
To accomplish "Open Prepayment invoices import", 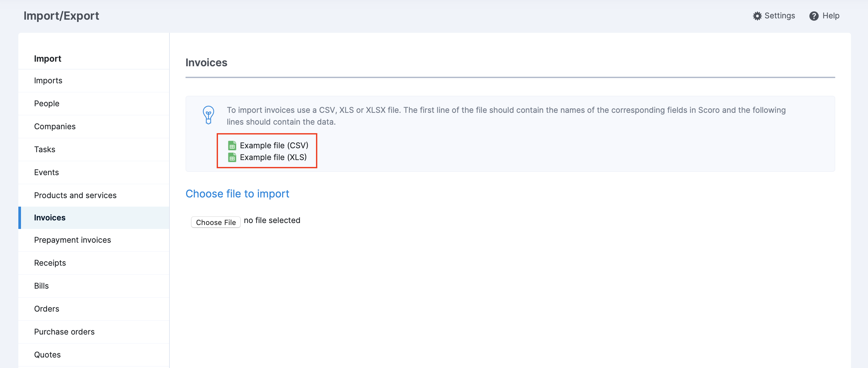I will [x=94, y=240].
